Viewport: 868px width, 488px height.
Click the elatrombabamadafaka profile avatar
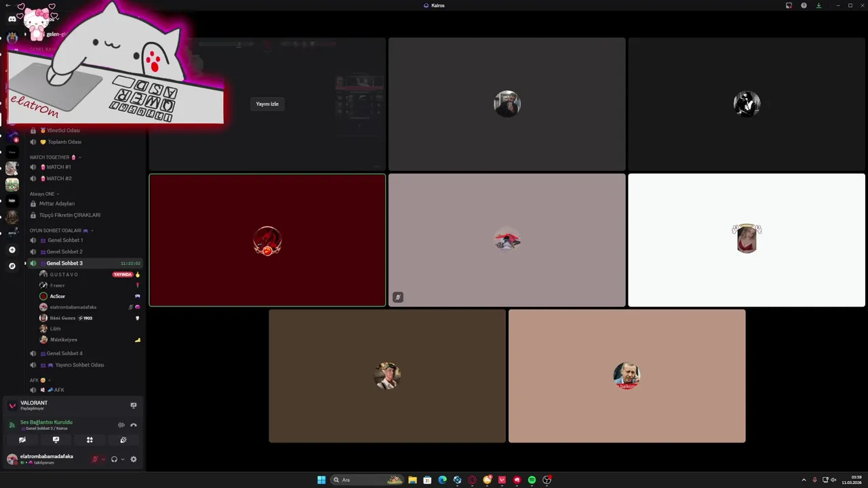pos(12,459)
